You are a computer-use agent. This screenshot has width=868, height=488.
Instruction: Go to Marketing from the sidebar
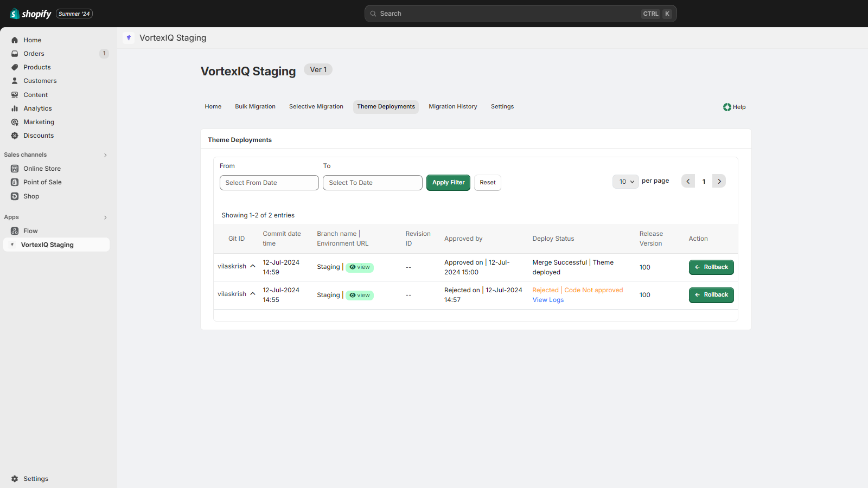coord(39,121)
